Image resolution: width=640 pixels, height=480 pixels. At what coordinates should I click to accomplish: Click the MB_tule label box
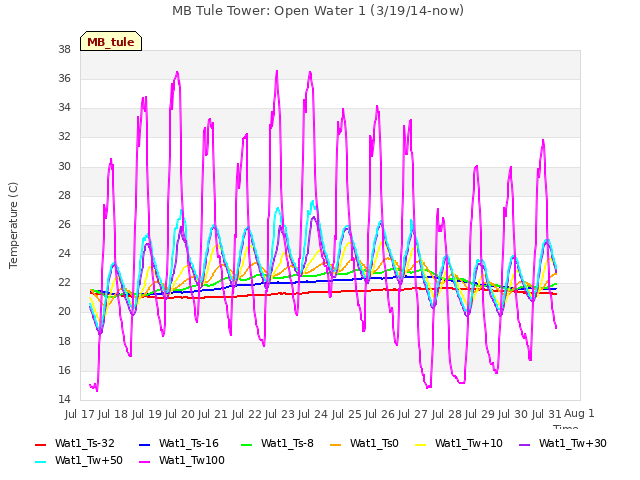point(111,41)
